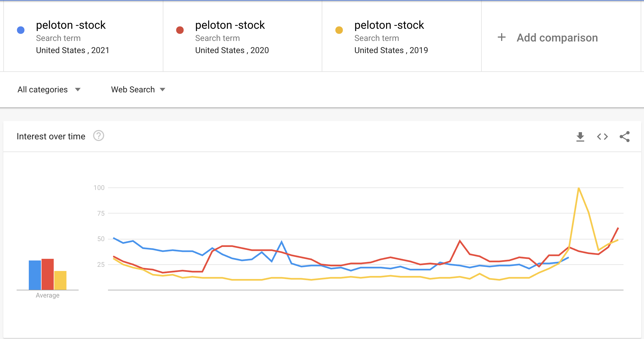Screen dimensions: 644x339
Task: Click the yellow dot for 2019 term
Action: [339, 30]
